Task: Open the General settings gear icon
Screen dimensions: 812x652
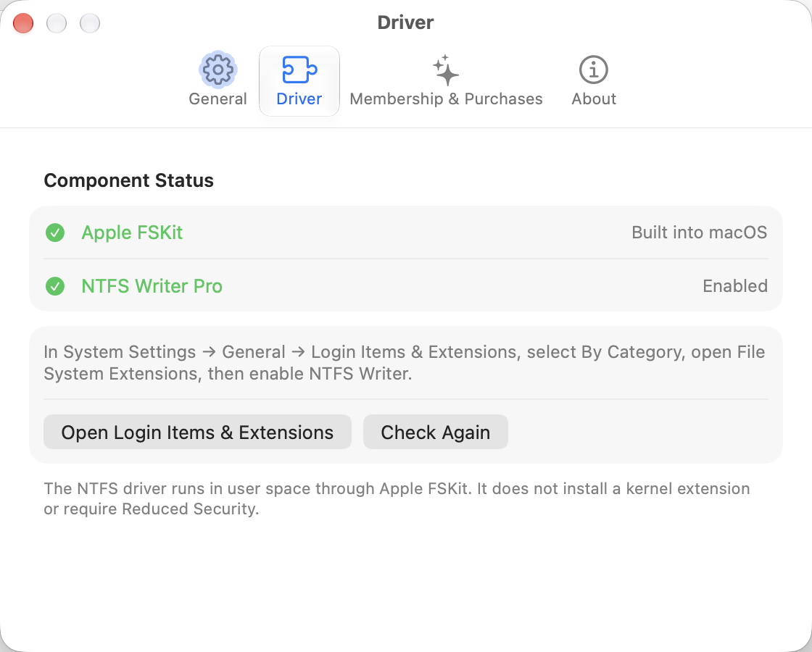Action: (x=218, y=70)
